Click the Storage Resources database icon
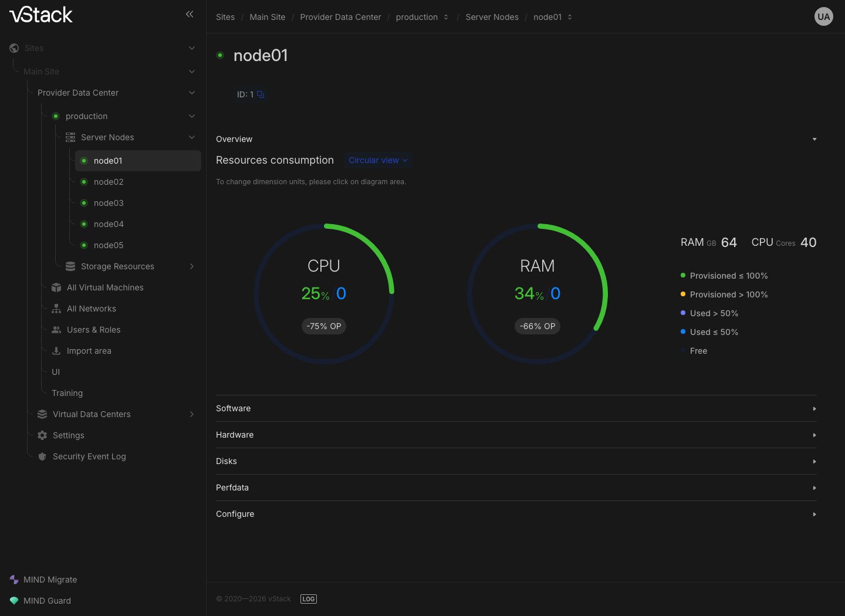Image resolution: width=845 pixels, height=616 pixels. pos(70,266)
